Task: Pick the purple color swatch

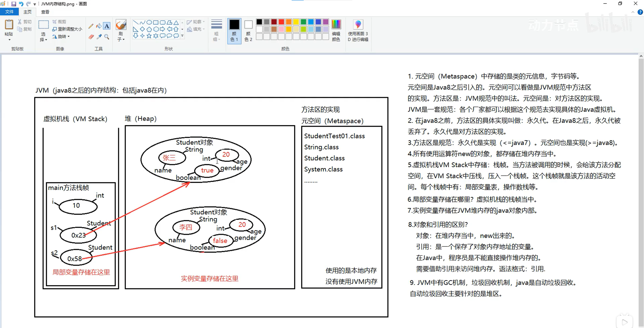Action: [326, 22]
